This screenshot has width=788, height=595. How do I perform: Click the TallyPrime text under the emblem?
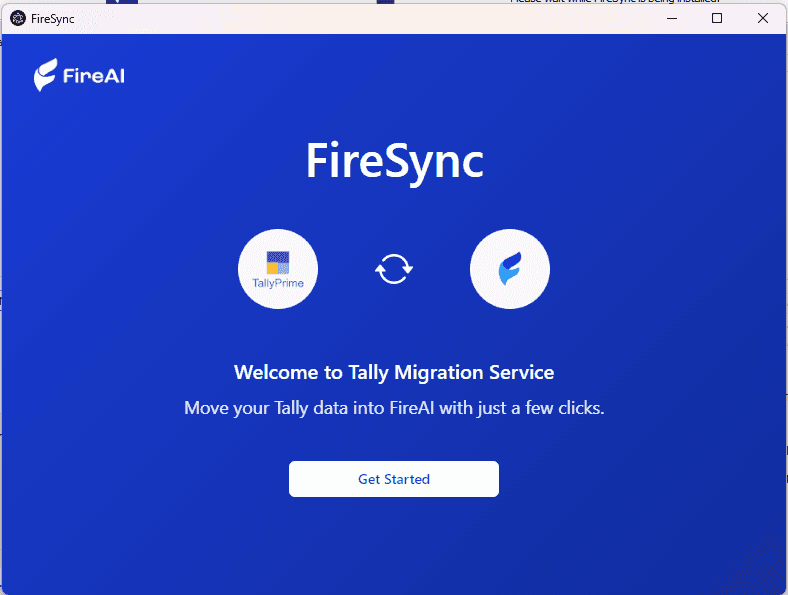pyautogui.click(x=278, y=283)
